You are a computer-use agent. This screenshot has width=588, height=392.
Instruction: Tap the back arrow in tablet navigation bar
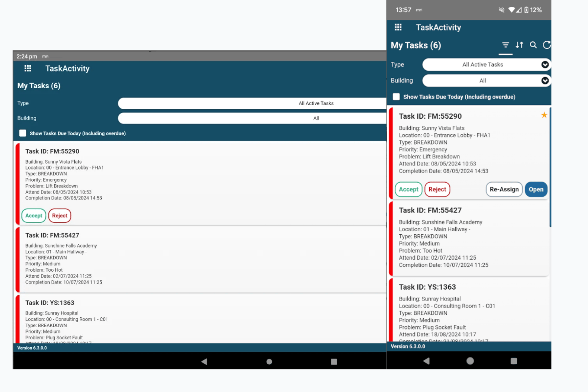tap(204, 361)
